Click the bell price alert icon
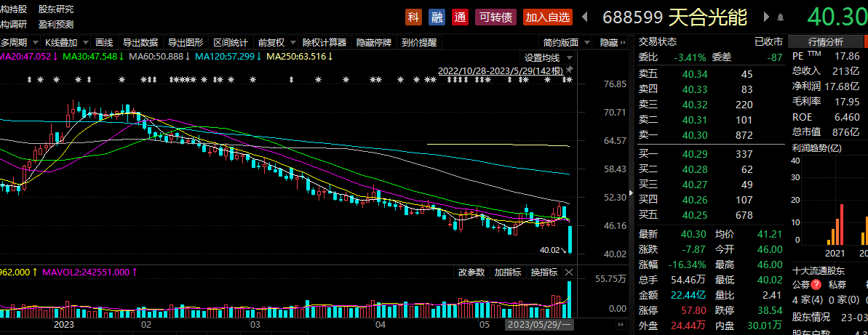 click(x=781, y=17)
